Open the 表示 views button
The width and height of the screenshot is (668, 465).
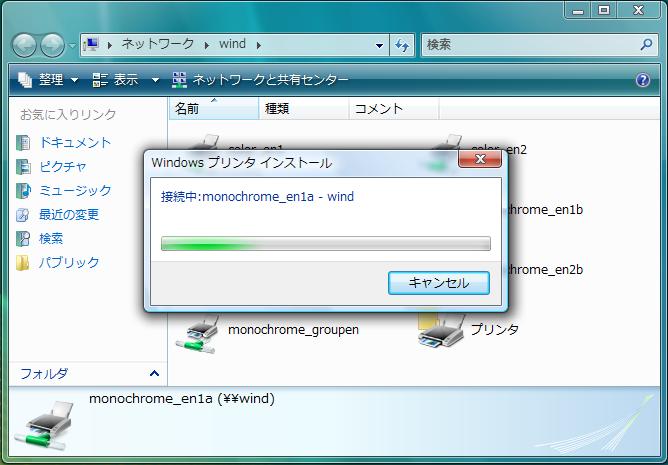pyautogui.click(x=116, y=80)
